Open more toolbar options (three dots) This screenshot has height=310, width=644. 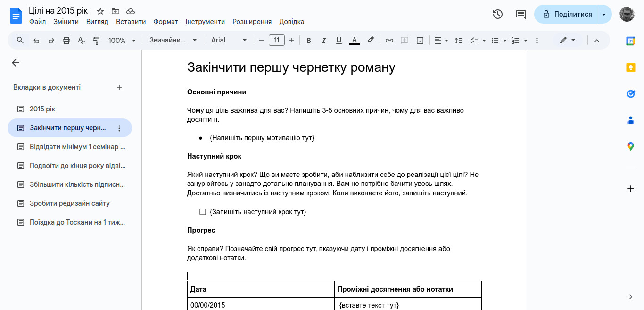point(537,41)
